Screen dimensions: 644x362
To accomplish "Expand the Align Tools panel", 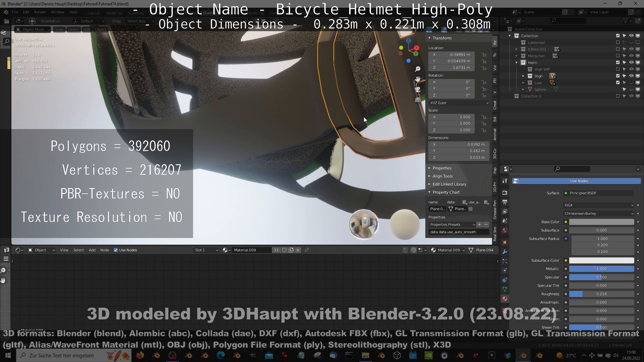I will coord(442,176).
